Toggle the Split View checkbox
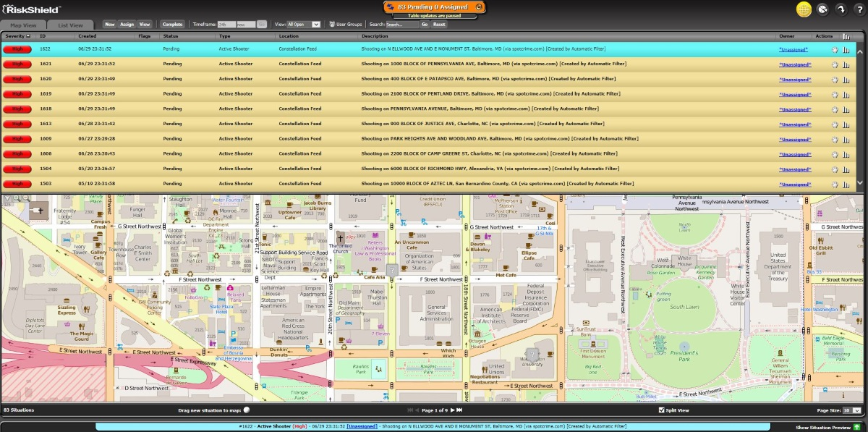 (663, 410)
